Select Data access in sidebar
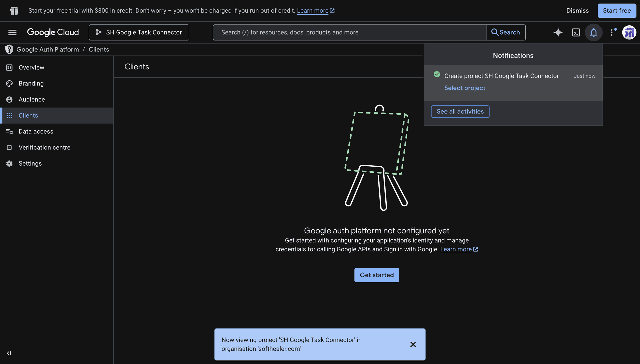 [x=57, y=131]
